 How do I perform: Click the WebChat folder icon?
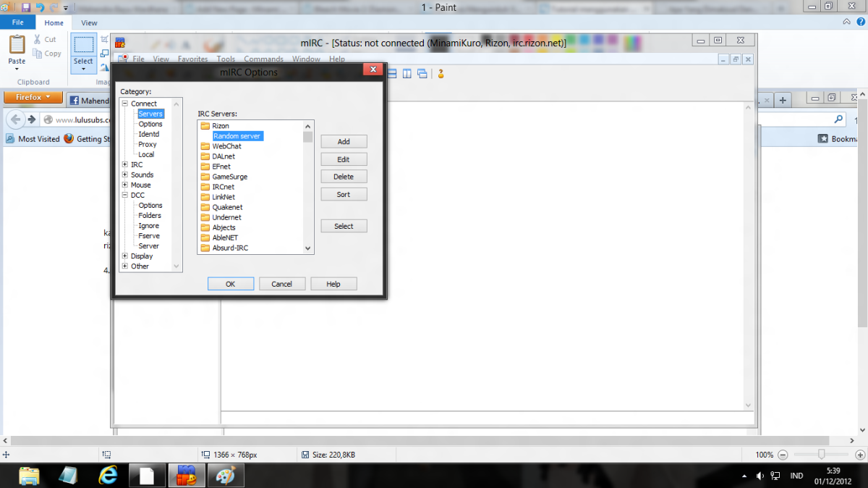coord(205,146)
